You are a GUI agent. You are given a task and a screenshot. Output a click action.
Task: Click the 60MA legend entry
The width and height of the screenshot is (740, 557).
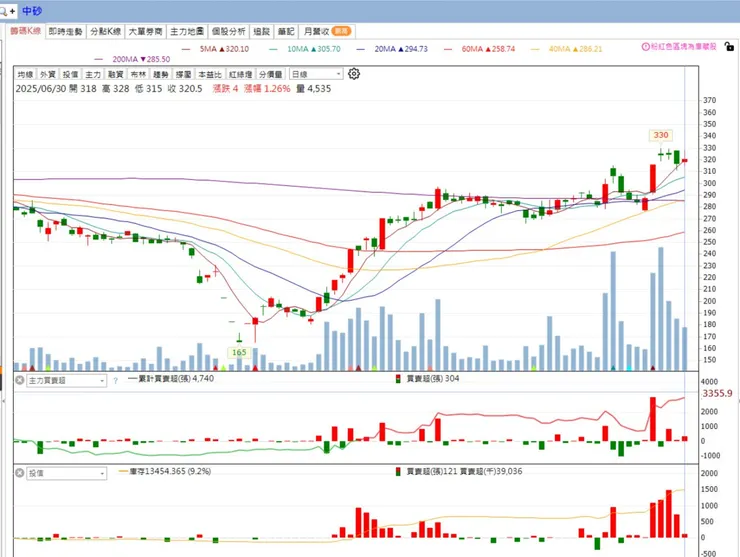(x=479, y=49)
